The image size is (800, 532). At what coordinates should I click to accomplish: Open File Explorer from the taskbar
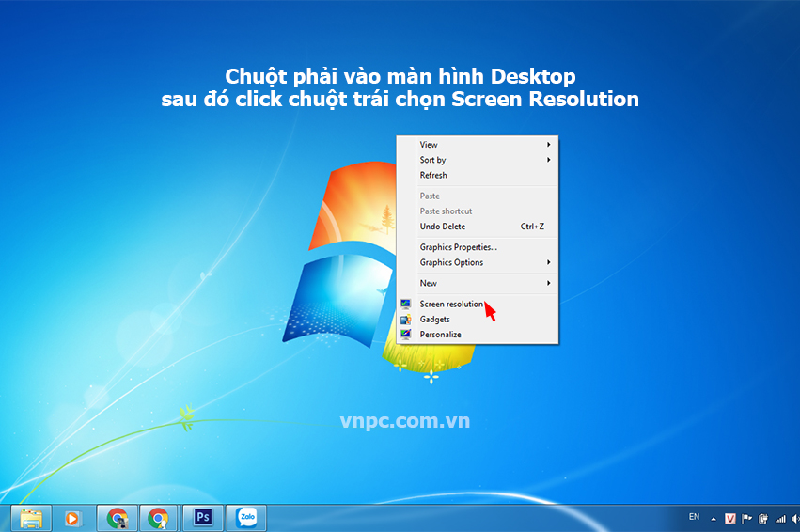[x=31, y=519]
